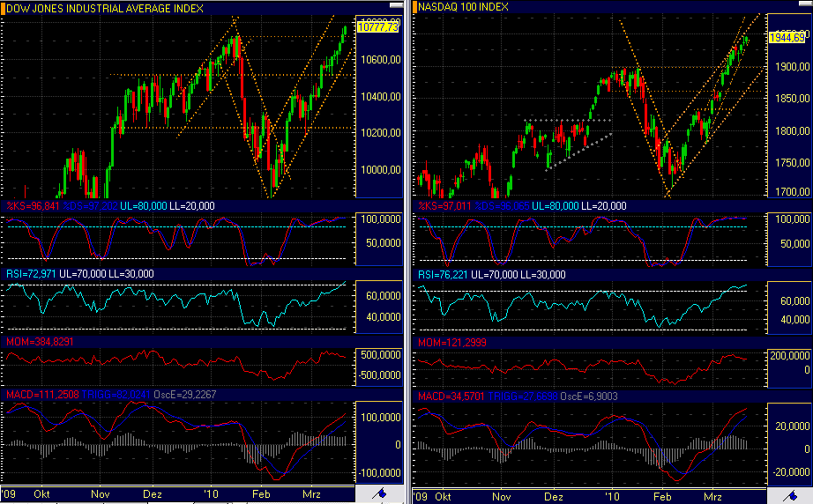Click the NASDAQ price label 1944,69
Screen dimensions: 813x504
coord(787,37)
